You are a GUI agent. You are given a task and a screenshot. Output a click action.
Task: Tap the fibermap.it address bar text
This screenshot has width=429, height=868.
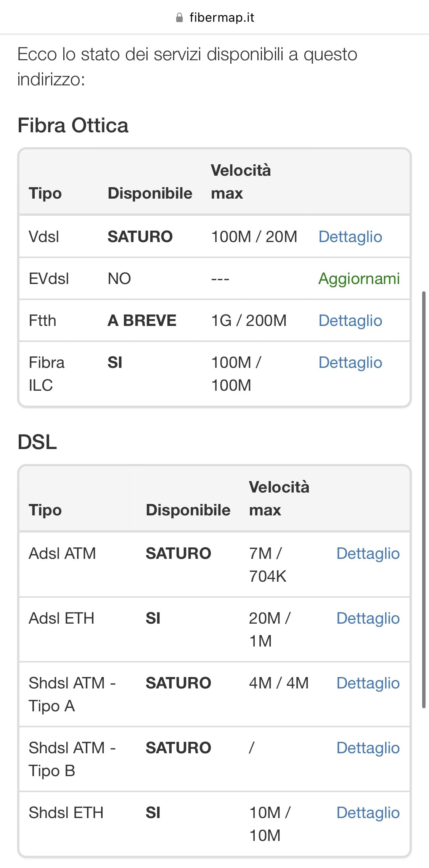coord(222,18)
